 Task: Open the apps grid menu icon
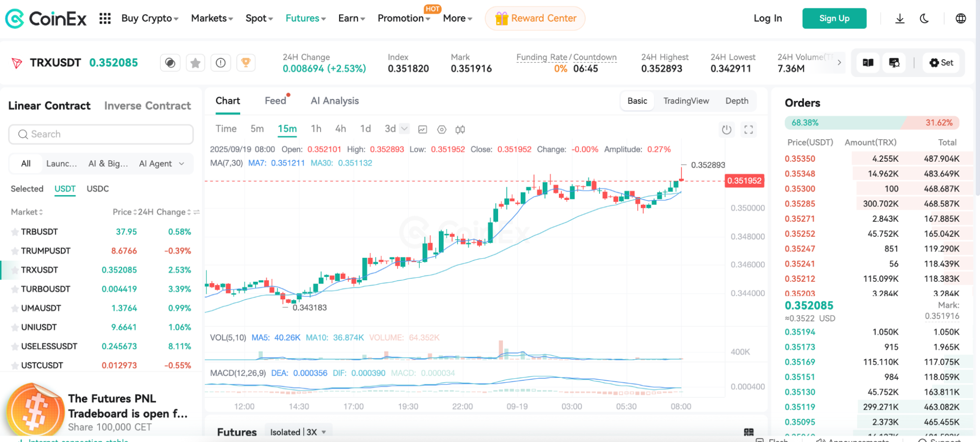(x=105, y=19)
